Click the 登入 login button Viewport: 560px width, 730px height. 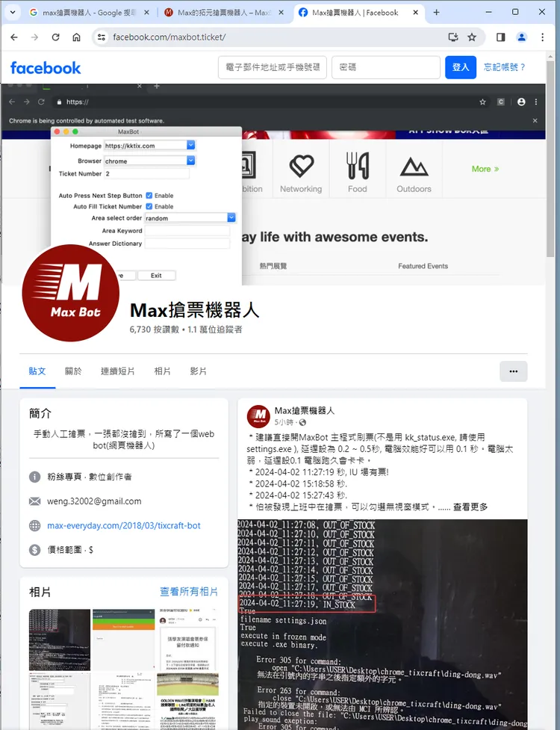461,67
